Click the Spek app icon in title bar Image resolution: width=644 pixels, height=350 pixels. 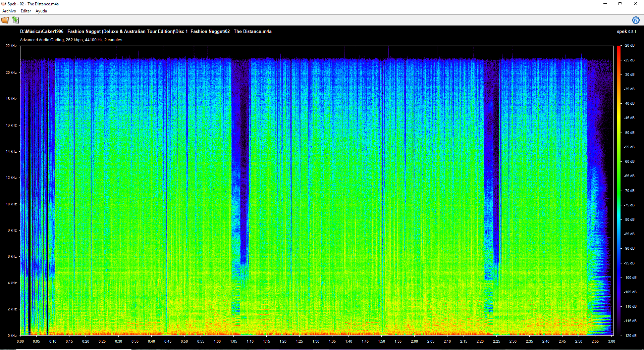tap(3, 4)
